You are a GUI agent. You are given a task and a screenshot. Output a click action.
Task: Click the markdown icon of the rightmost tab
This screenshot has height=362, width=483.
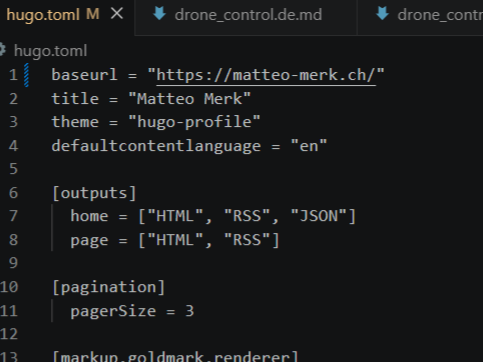(x=382, y=14)
